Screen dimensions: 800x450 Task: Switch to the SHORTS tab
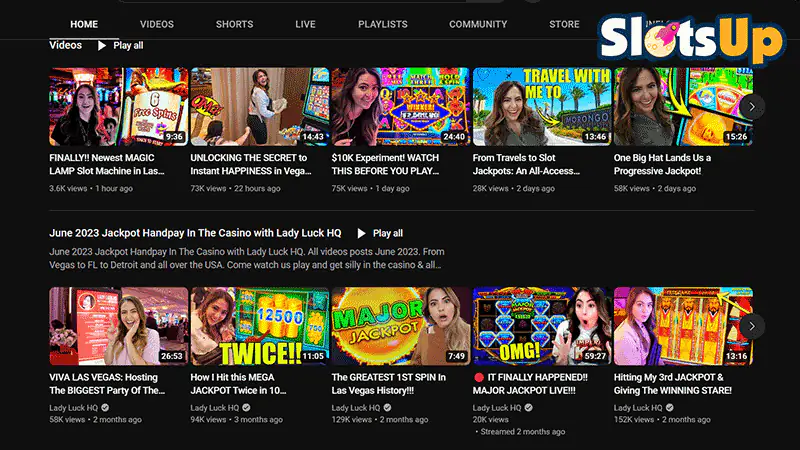[x=234, y=24]
